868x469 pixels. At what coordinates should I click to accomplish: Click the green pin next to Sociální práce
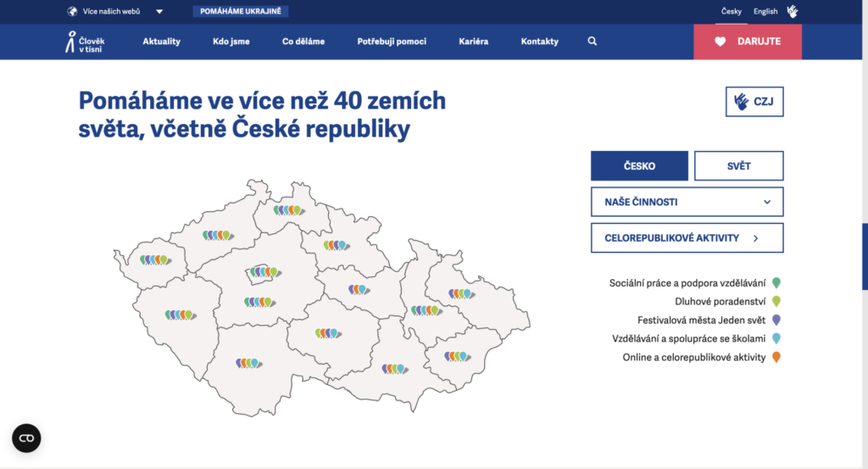click(775, 283)
